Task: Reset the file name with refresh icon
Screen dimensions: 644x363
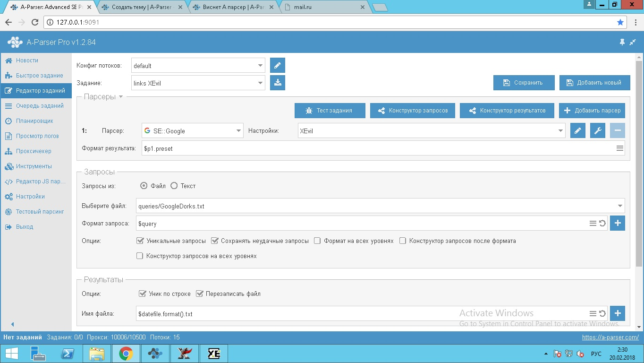Action: coord(602,313)
